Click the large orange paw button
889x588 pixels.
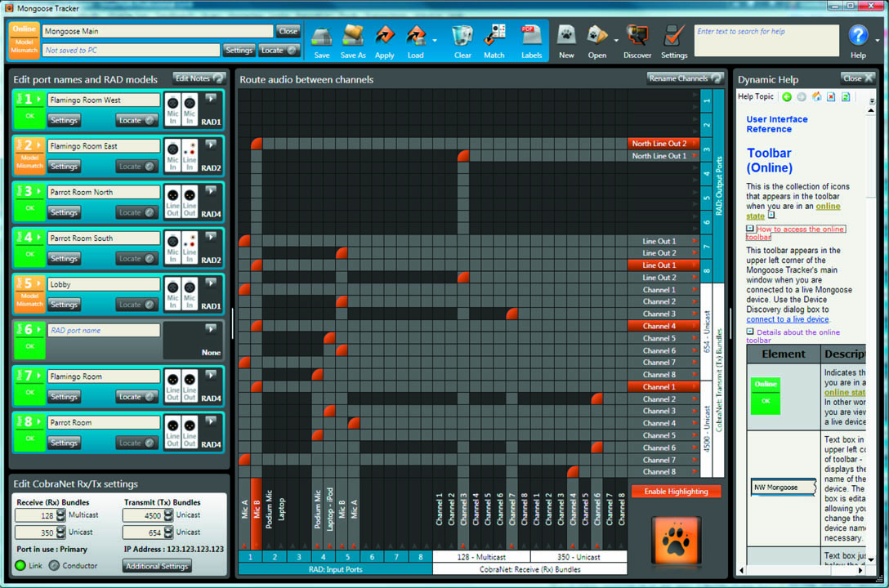[676, 540]
